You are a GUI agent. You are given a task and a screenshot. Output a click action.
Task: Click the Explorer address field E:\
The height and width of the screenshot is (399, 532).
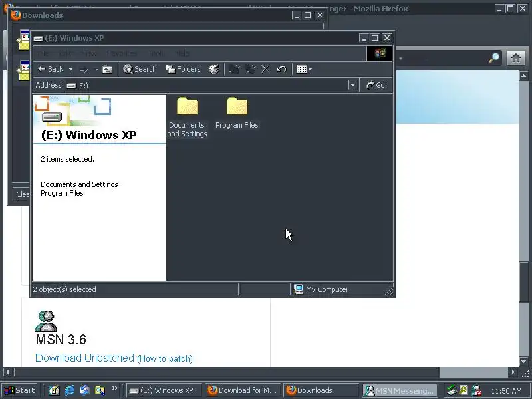[x=207, y=86]
